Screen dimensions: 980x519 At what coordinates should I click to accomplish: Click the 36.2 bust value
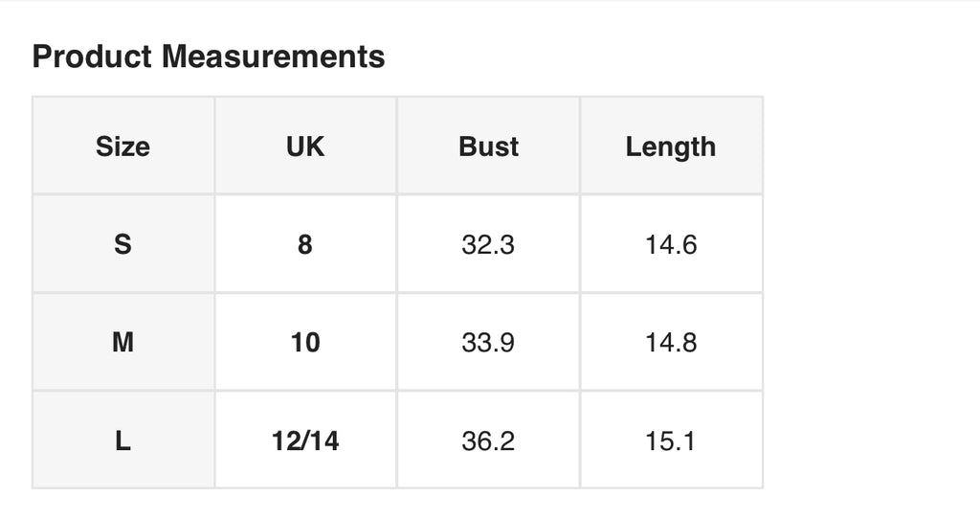pyautogui.click(x=488, y=440)
